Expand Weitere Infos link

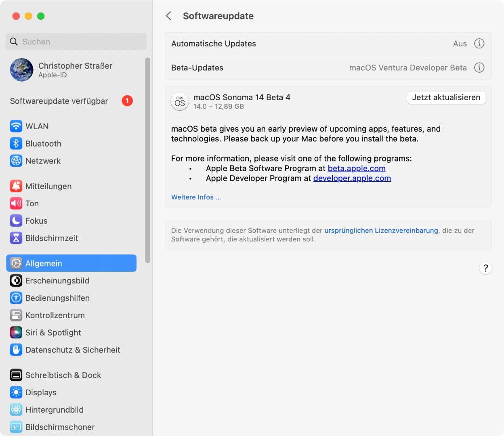coord(196,197)
